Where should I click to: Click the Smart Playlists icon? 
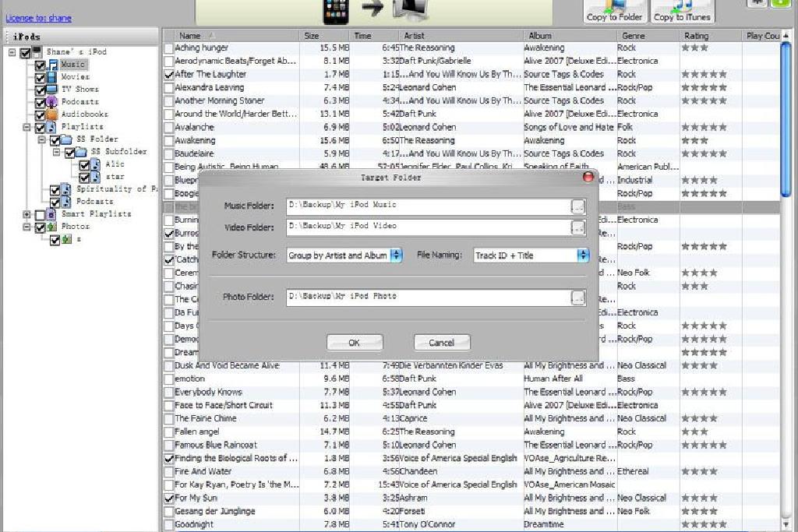pyautogui.click(x=51, y=214)
